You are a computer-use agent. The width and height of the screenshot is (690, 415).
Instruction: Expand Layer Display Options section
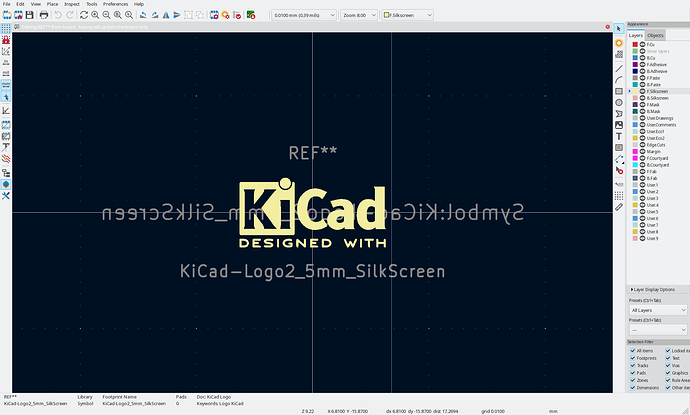(653, 290)
